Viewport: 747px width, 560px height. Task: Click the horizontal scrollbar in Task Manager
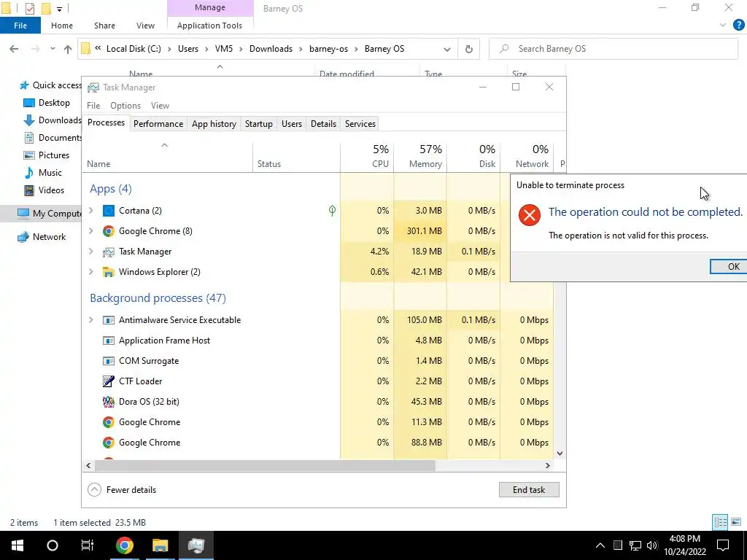(263, 466)
